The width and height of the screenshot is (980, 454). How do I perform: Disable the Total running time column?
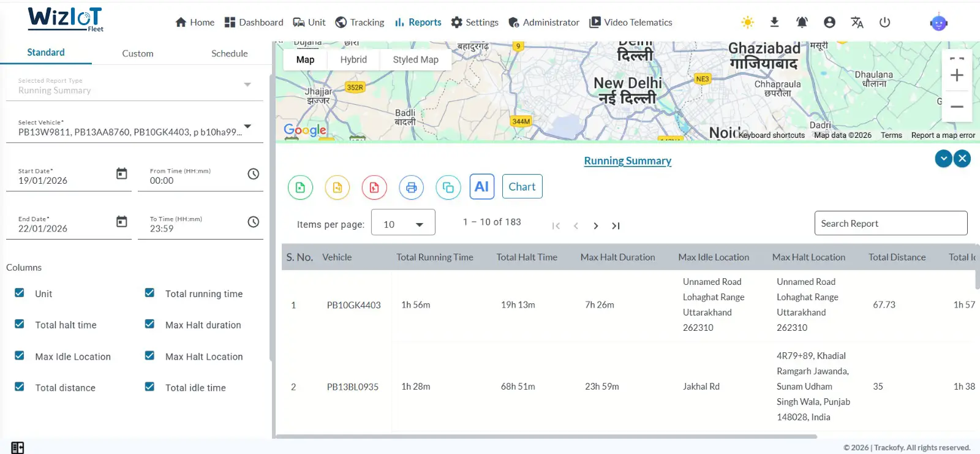(x=149, y=293)
